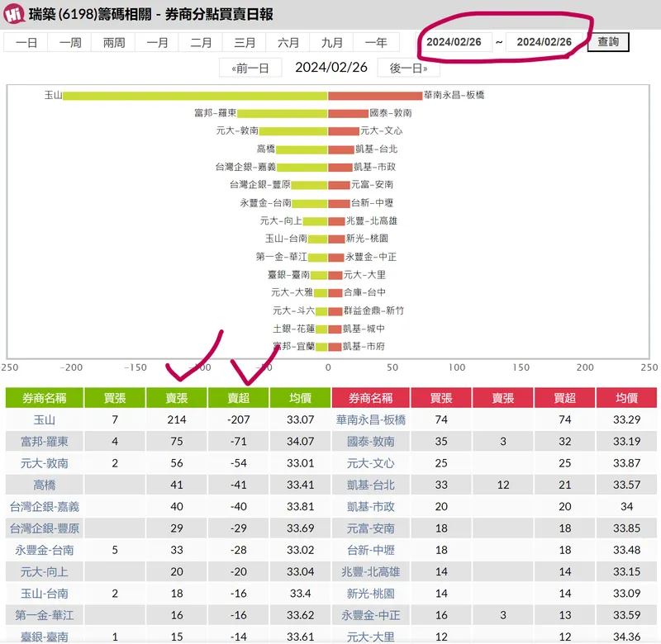Open the 永豐金-台南 broker link in table
The width and height of the screenshot is (661, 644).
click(x=45, y=550)
